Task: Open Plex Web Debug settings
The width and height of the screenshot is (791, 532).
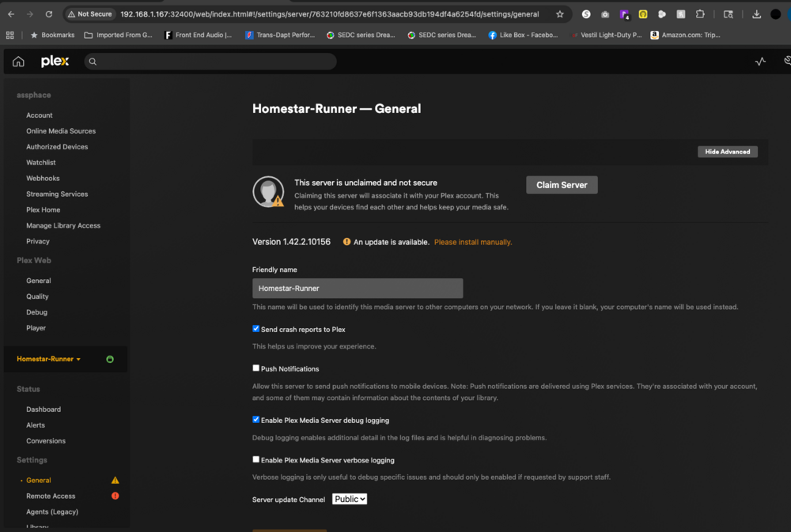Action: [37, 312]
